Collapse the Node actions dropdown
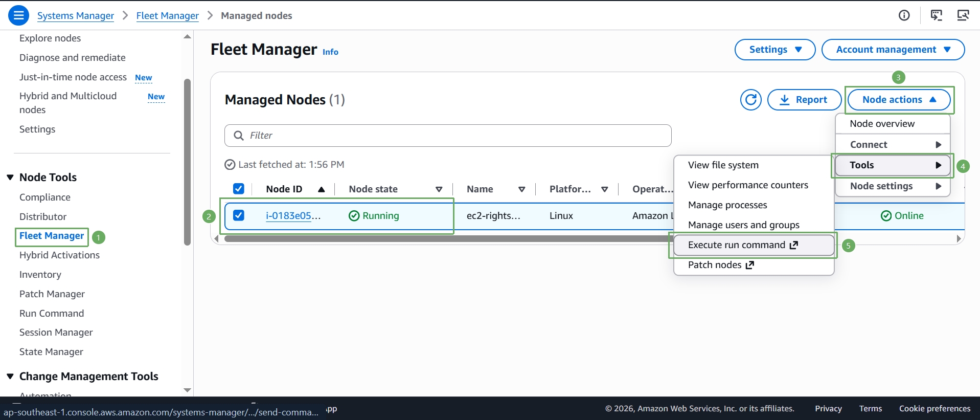The width and height of the screenshot is (980, 420). (899, 100)
